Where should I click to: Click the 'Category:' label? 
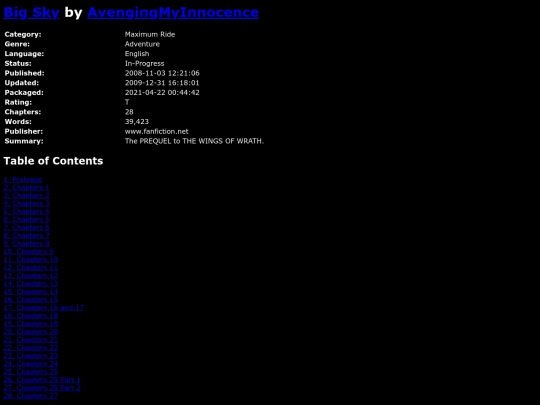tap(23, 34)
